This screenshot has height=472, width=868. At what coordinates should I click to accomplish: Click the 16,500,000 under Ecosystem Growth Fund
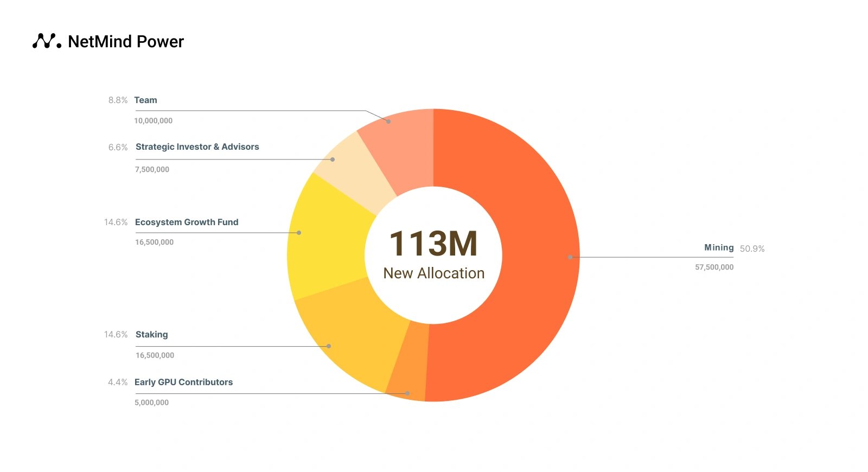point(154,242)
